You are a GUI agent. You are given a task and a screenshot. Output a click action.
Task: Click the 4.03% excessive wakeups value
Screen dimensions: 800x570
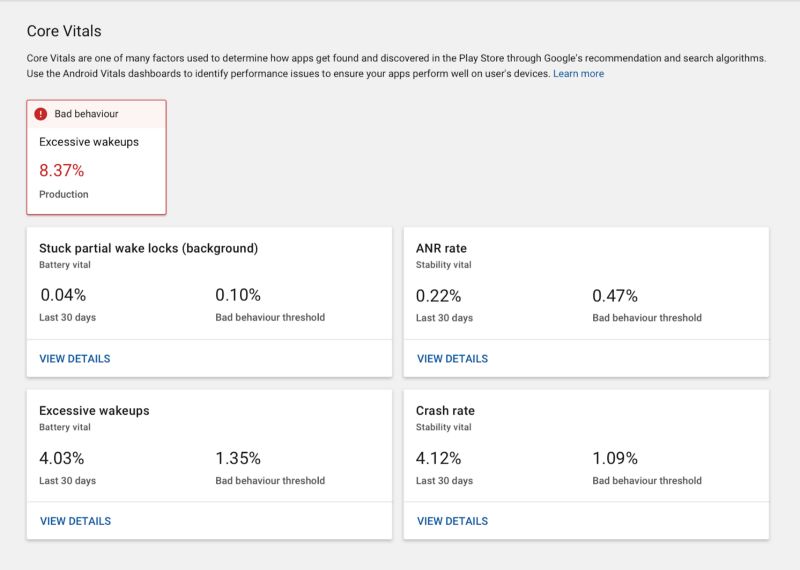[x=62, y=458]
